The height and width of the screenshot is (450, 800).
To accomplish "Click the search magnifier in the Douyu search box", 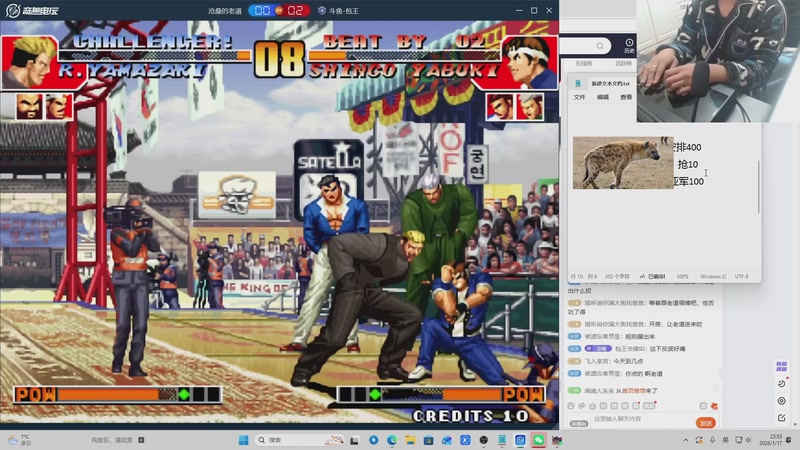I will point(600,46).
